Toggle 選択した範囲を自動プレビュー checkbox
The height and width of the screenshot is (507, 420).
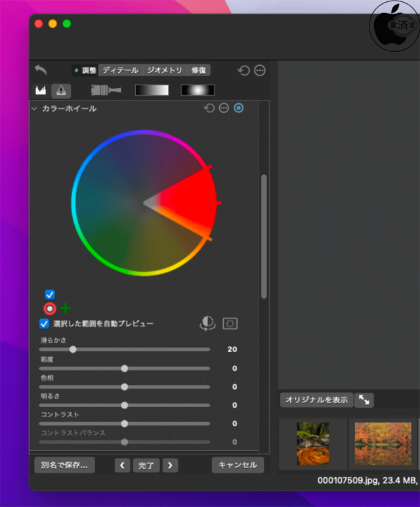click(x=44, y=324)
